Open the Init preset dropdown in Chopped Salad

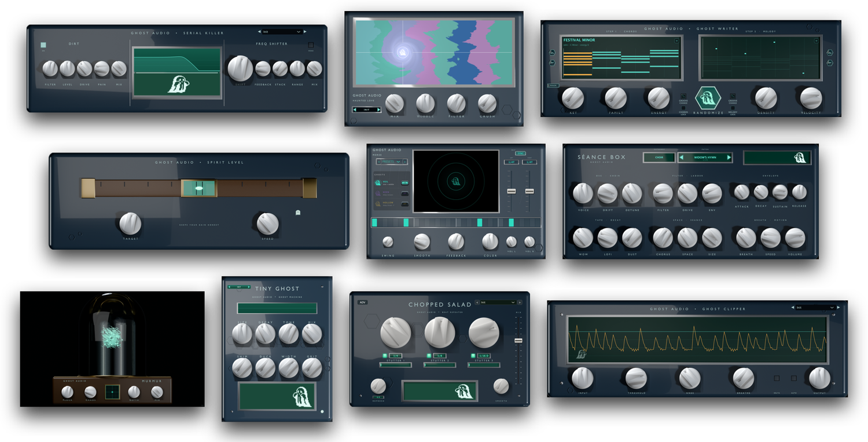click(498, 302)
